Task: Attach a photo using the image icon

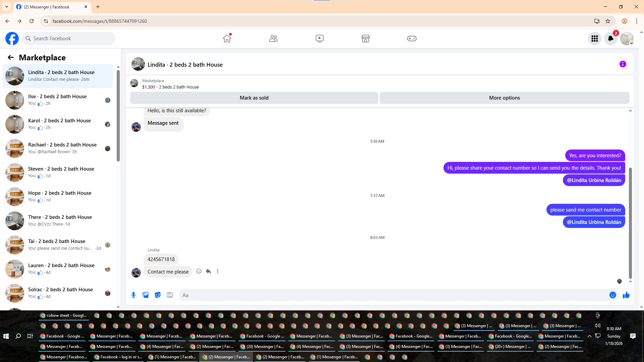Action: click(x=146, y=295)
